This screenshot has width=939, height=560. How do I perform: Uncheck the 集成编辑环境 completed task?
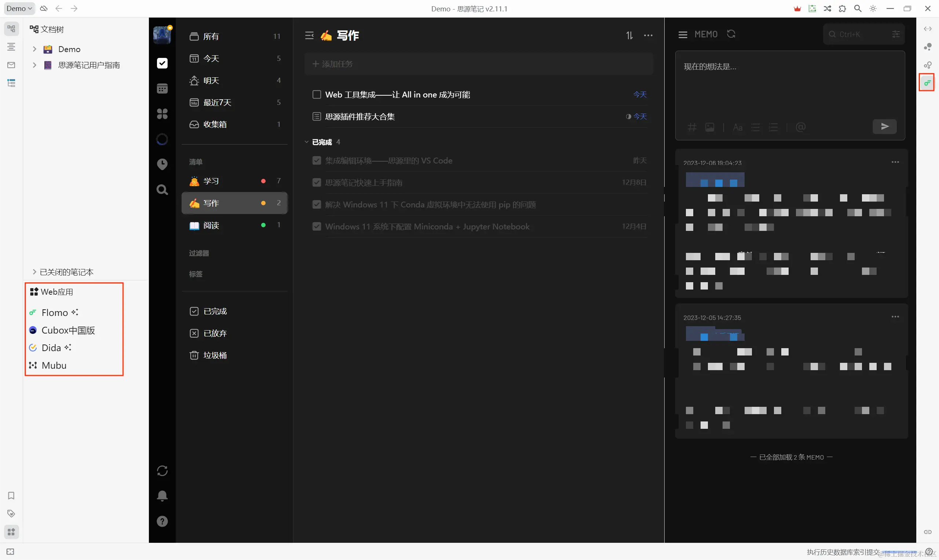[x=317, y=161]
